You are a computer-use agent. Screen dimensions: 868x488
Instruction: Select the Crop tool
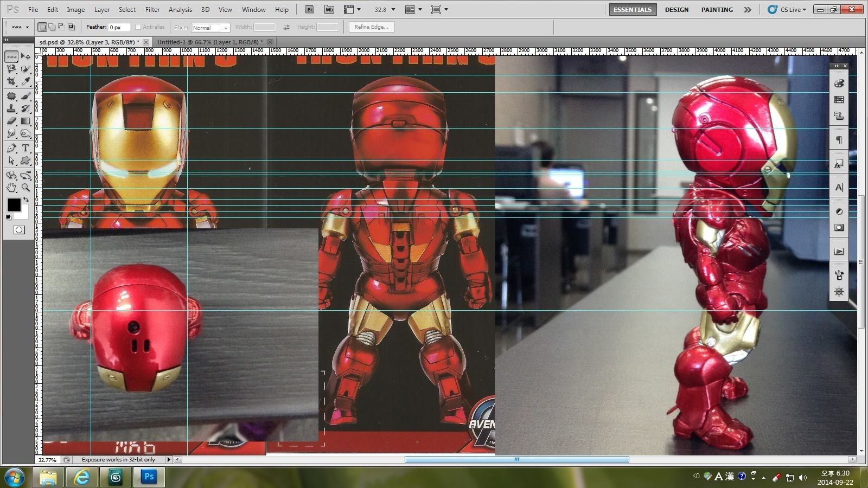(x=11, y=81)
